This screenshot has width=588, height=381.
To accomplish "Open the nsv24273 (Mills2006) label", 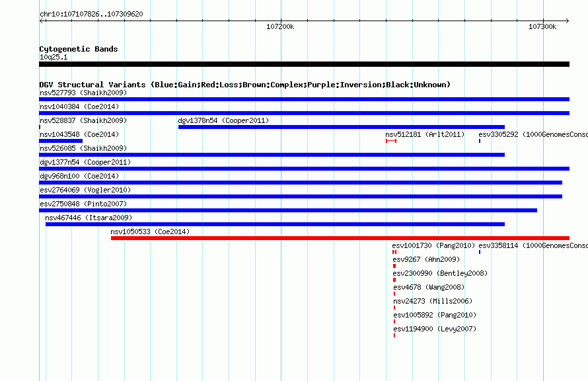I will [x=433, y=301].
